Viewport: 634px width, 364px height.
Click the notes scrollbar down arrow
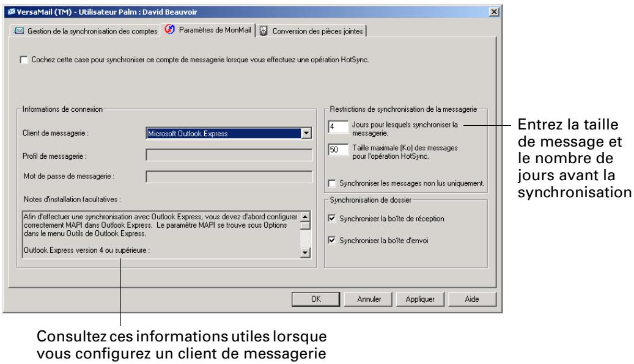pyautogui.click(x=305, y=252)
